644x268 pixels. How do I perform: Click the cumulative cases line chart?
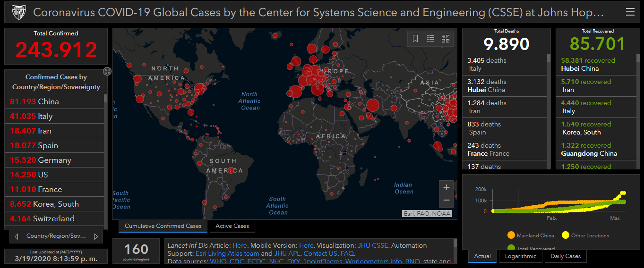(x=559, y=201)
